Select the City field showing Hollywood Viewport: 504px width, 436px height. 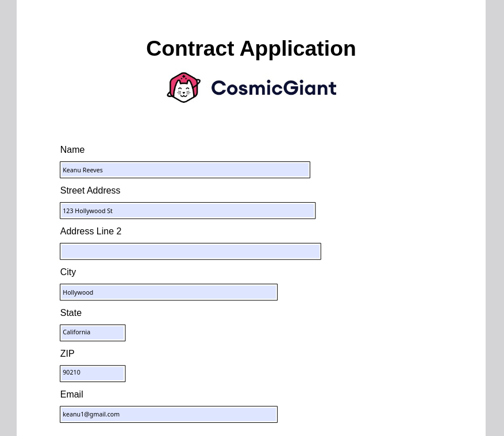(x=168, y=292)
